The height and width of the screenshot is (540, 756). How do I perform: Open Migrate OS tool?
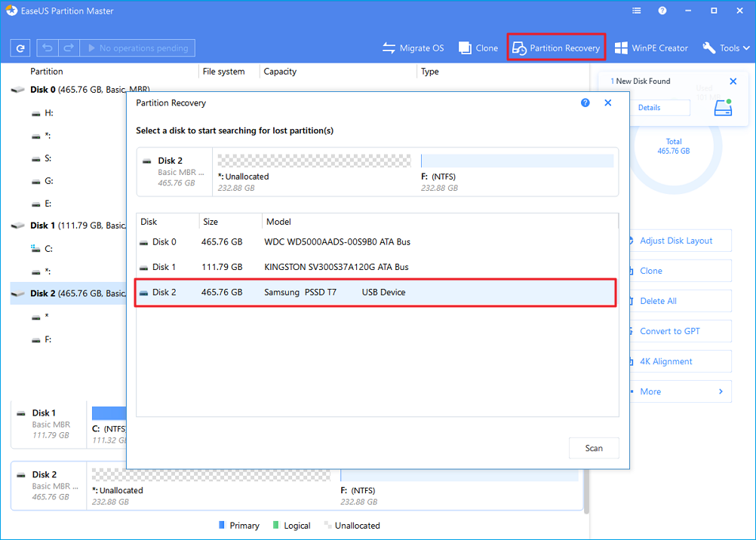pyautogui.click(x=413, y=48)
